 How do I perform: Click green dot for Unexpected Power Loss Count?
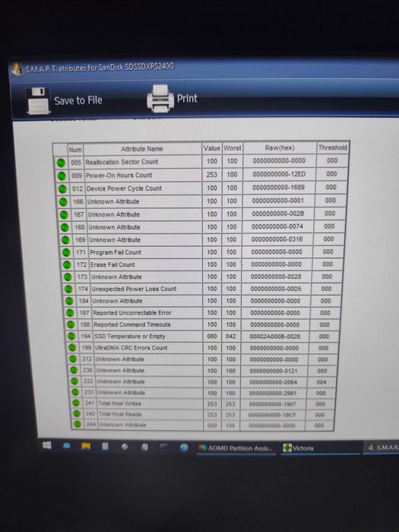tap(68, 289)
